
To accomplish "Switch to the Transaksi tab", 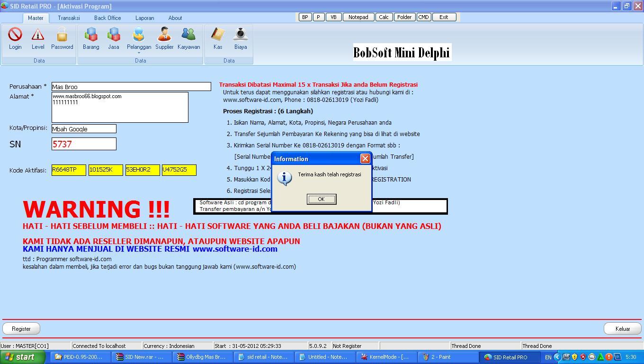I will [68, 18].
